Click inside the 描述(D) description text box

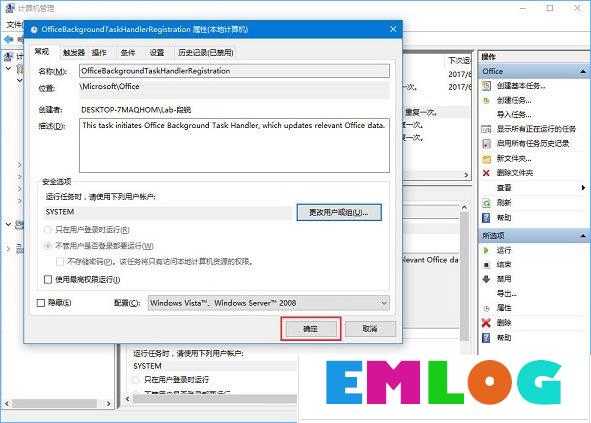[234, 146]
